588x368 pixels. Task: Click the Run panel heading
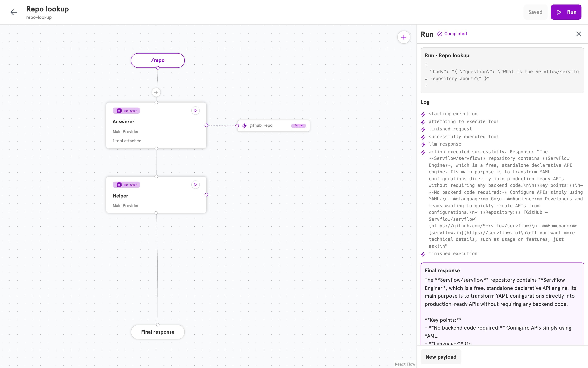pyautogui.click(x=427, y=34)
